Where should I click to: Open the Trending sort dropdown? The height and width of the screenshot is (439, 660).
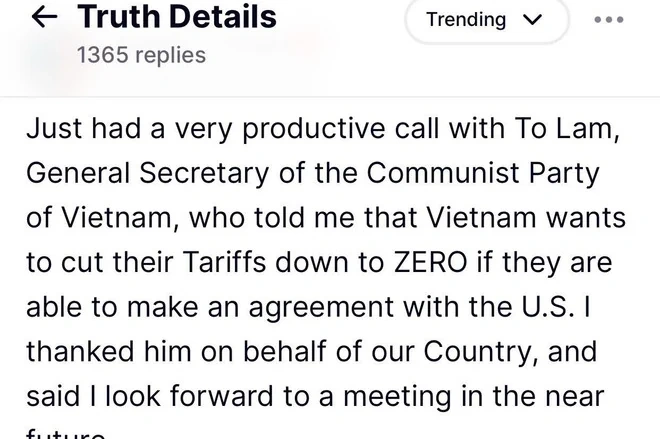(x=486, y=20)
